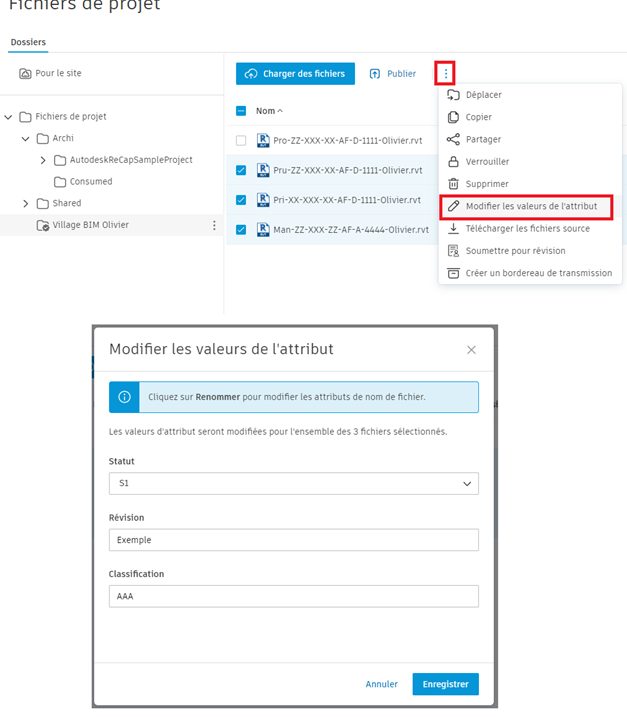The width and height of the screenshot is (627, 717).
Task: Open options dots for Village BIM Olivier
Action: point(214,226)
